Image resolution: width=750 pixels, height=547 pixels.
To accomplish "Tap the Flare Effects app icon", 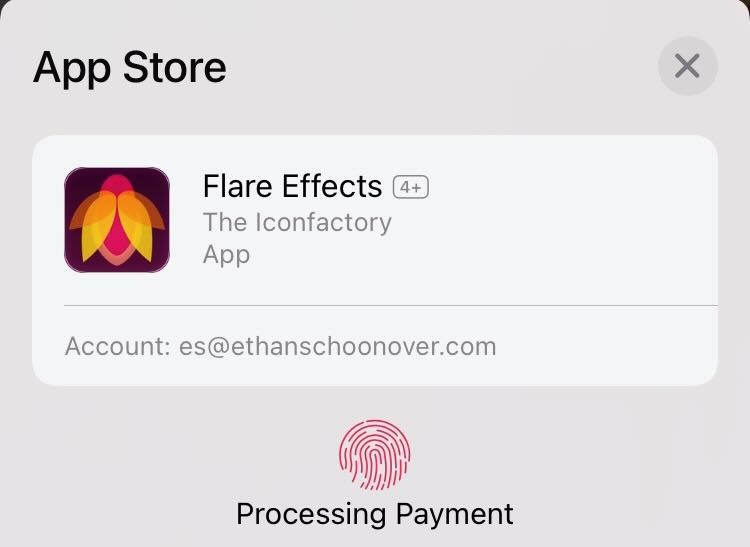I will click(x=117, y=220).
